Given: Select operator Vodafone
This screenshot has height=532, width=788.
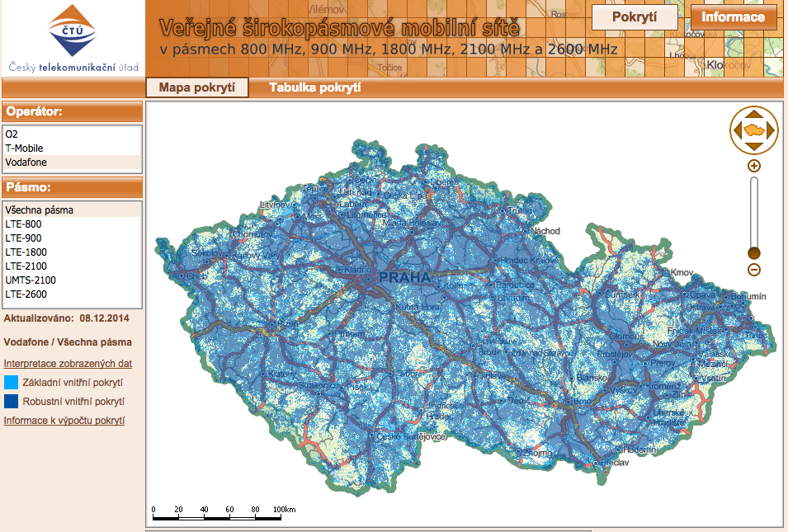Looking at the screenshot, I should (73, 162).
